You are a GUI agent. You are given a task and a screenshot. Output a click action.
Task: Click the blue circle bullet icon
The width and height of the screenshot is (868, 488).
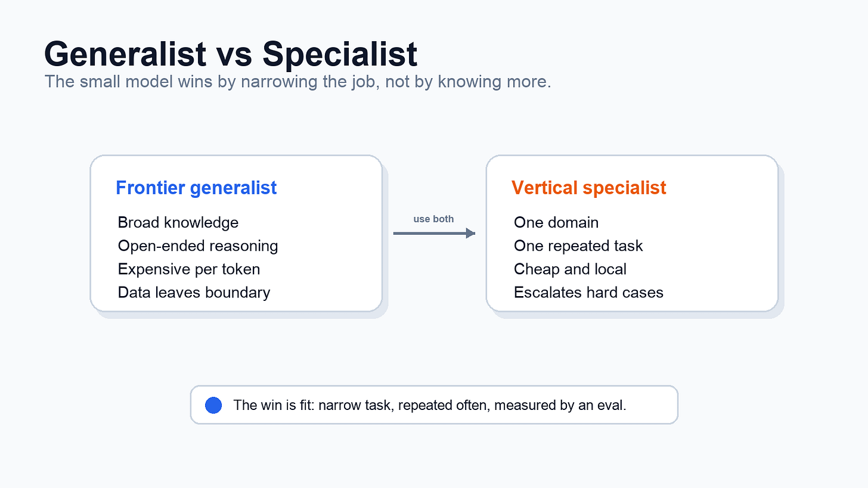213,405
